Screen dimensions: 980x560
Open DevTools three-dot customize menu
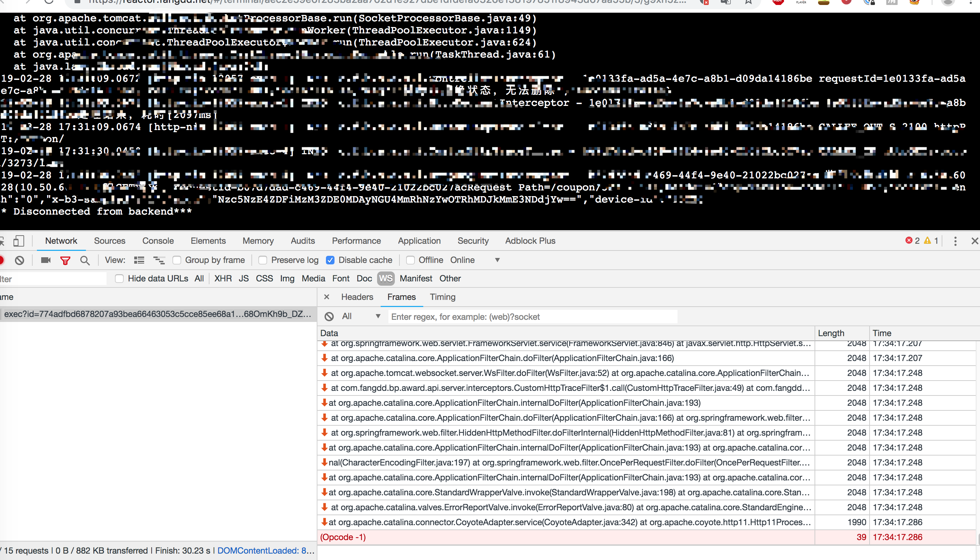[x=955, y=241]
